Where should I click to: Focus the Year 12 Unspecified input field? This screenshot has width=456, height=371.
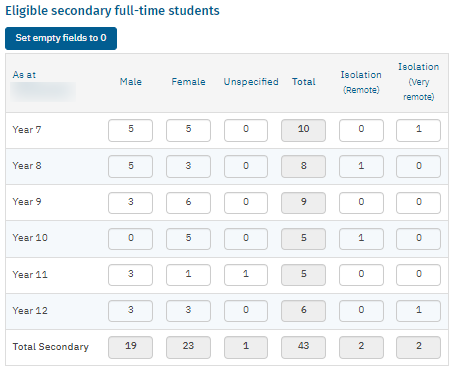pos(246,311)
